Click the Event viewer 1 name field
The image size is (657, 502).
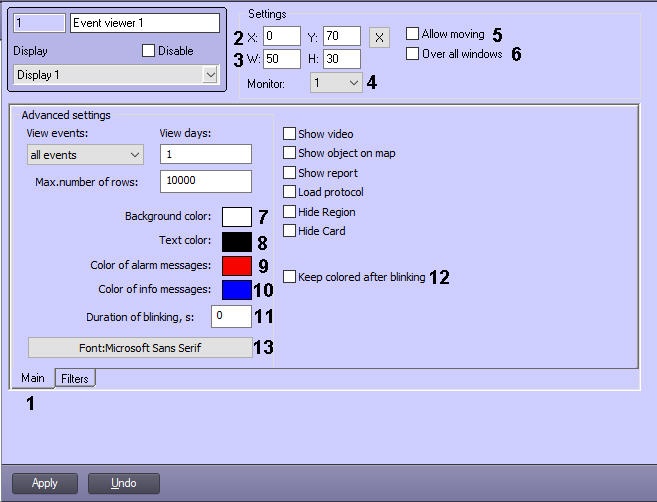click(145, 23)
